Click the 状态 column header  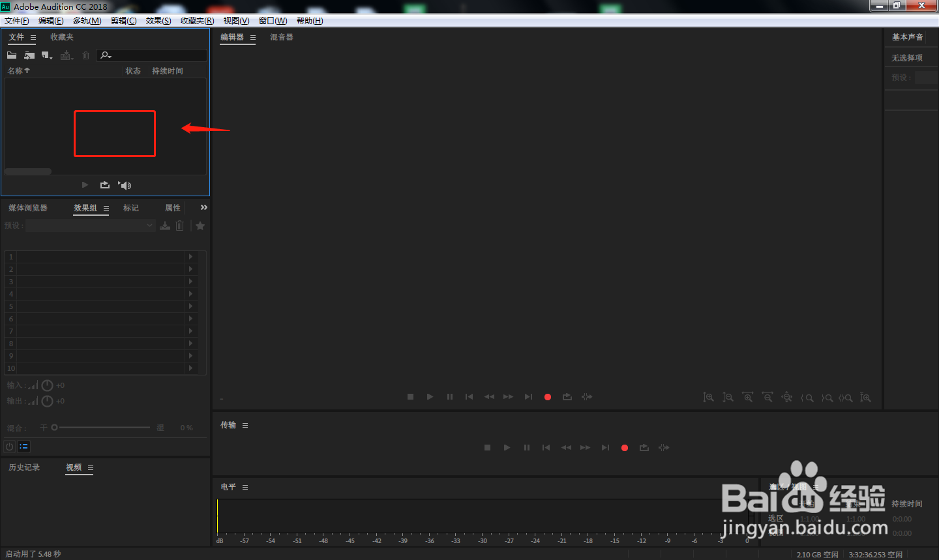133,70
